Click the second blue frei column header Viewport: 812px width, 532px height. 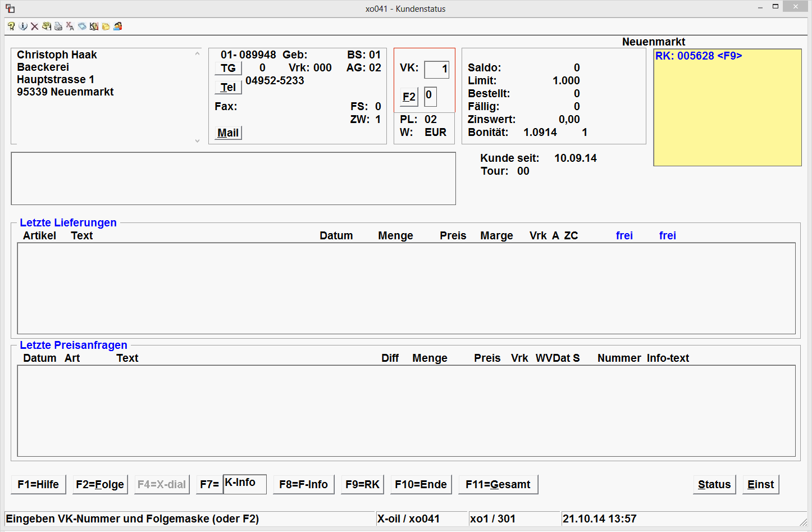667,235
